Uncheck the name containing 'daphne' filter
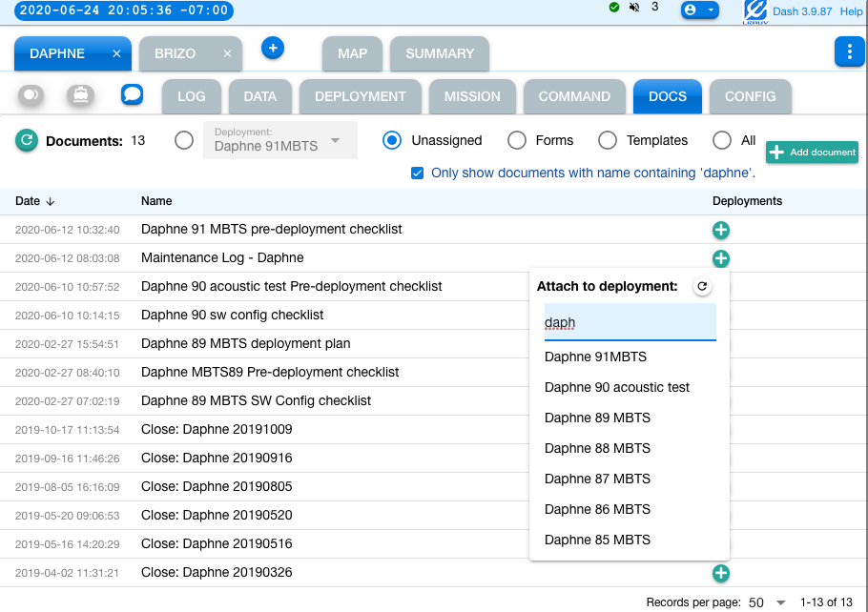 [x=417, y=173]
